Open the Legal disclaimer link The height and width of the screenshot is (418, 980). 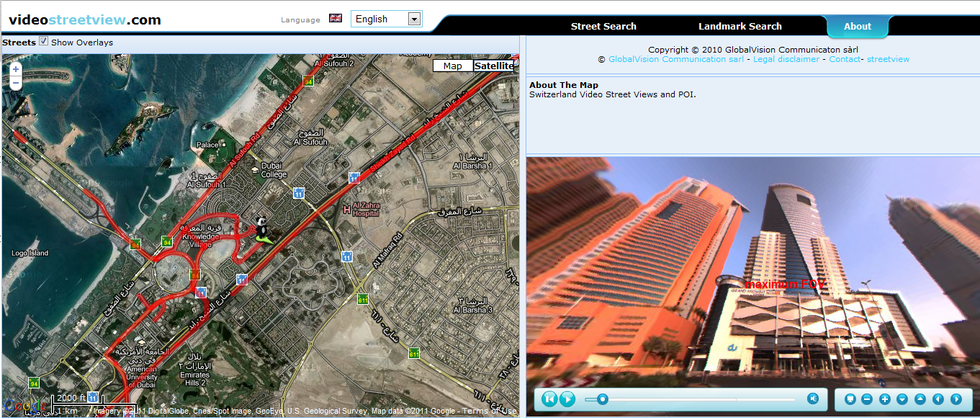click(x=786, y=59)
